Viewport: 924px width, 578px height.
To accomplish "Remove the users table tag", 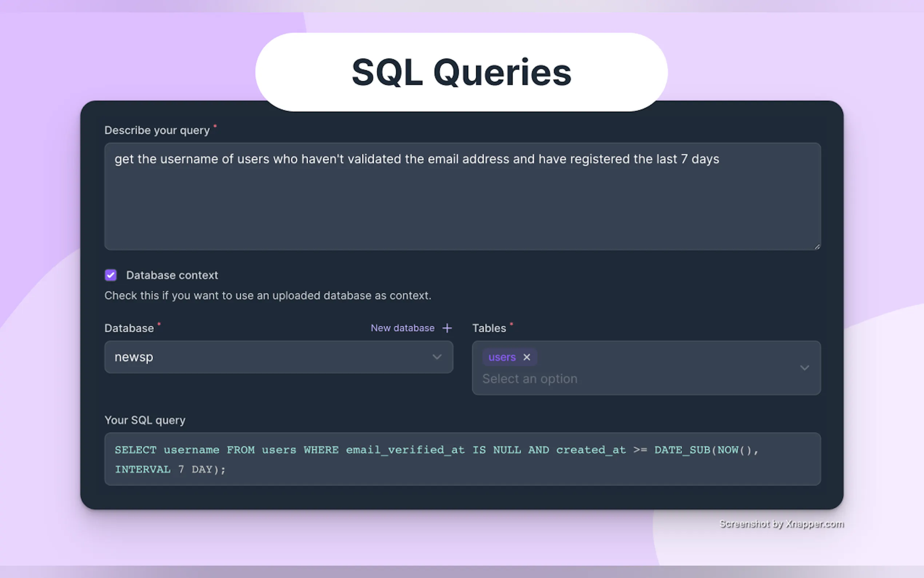I will point(526,357).
